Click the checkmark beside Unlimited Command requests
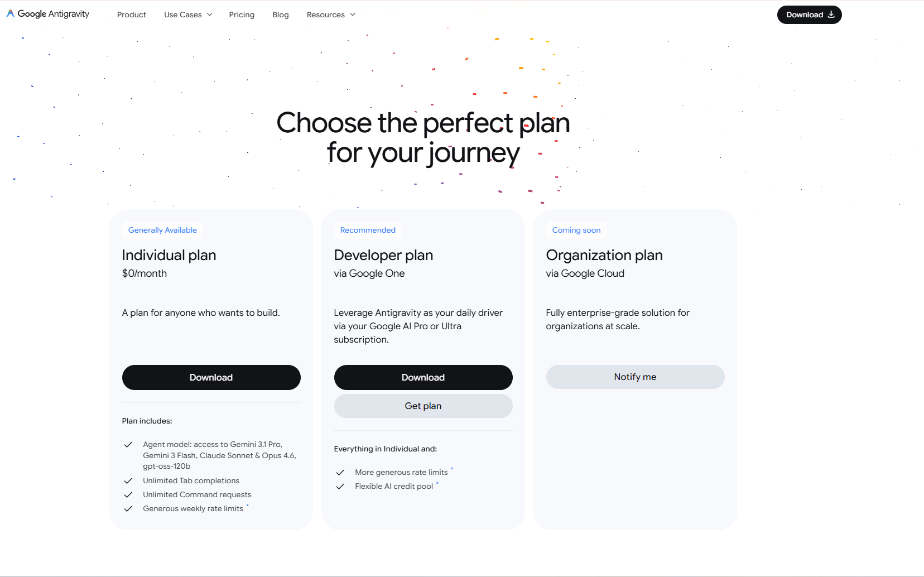 (x=128, y=495)
